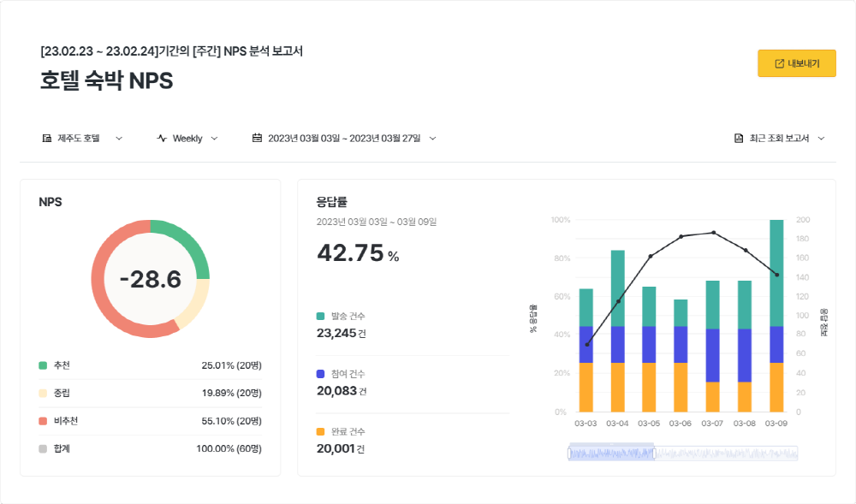Viewport: 856px width, 504px height.
Task: Click the 참여 건수 blue legend marker
Action: 321,374
